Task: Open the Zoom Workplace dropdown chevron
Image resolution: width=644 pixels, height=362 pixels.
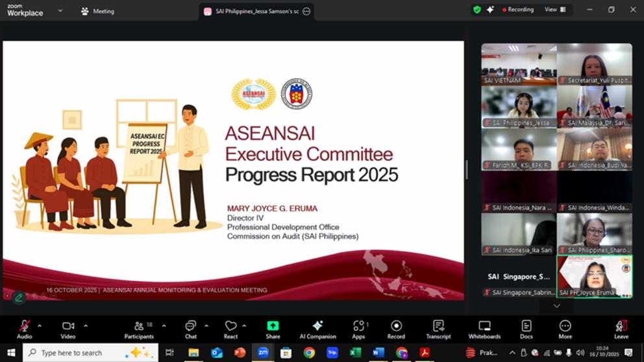Action: point(60,10)
